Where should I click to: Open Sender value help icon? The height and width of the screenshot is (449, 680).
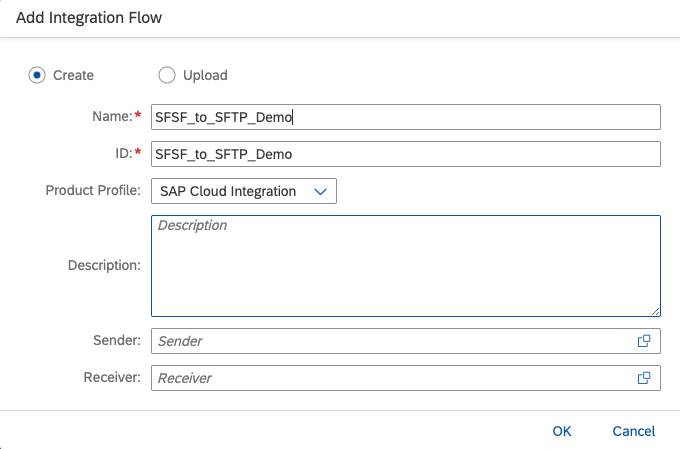(644, 341)
